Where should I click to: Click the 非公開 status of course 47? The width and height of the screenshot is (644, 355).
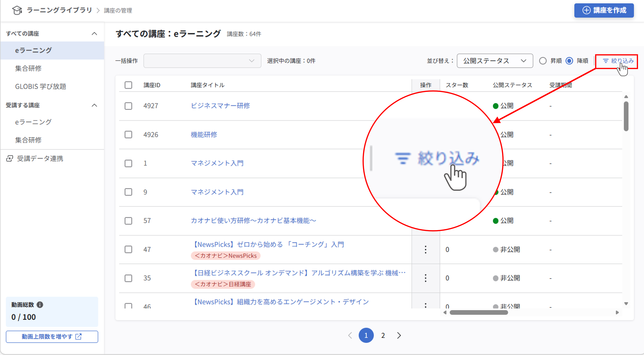[x=507, y=249]
